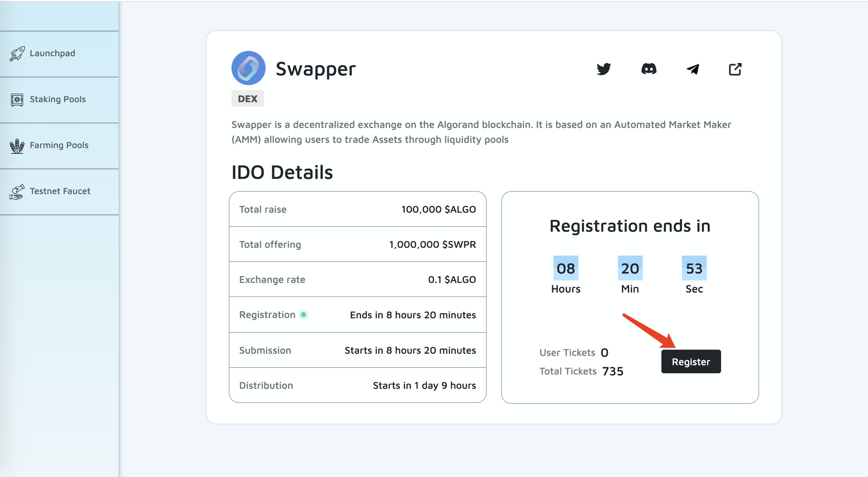868x477 pixels.
Task: Click the Staking Pools safe icon
Action: pos(17,100)
